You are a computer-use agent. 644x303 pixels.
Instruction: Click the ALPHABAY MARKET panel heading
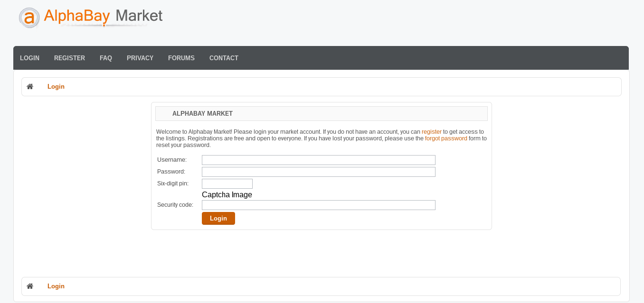point(202,114)
